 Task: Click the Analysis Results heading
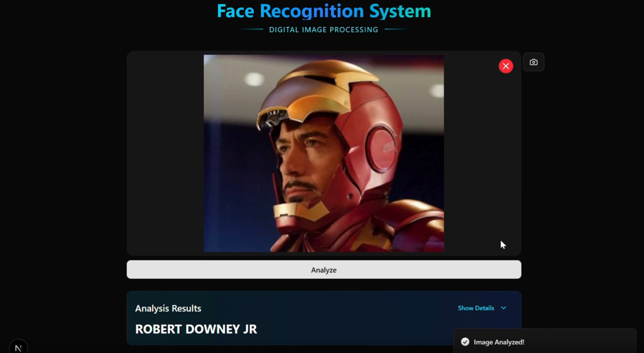(x=168, y=308)
